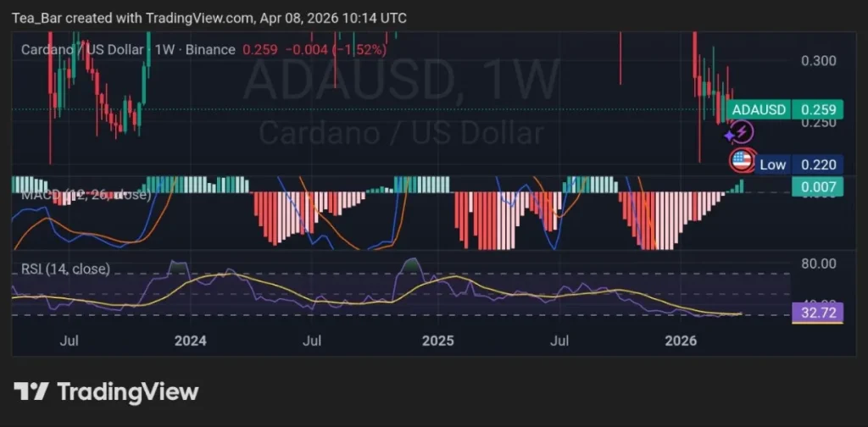Click the TradingView logo icon
This screenshot has width=868, height=427.
point(31,391)
